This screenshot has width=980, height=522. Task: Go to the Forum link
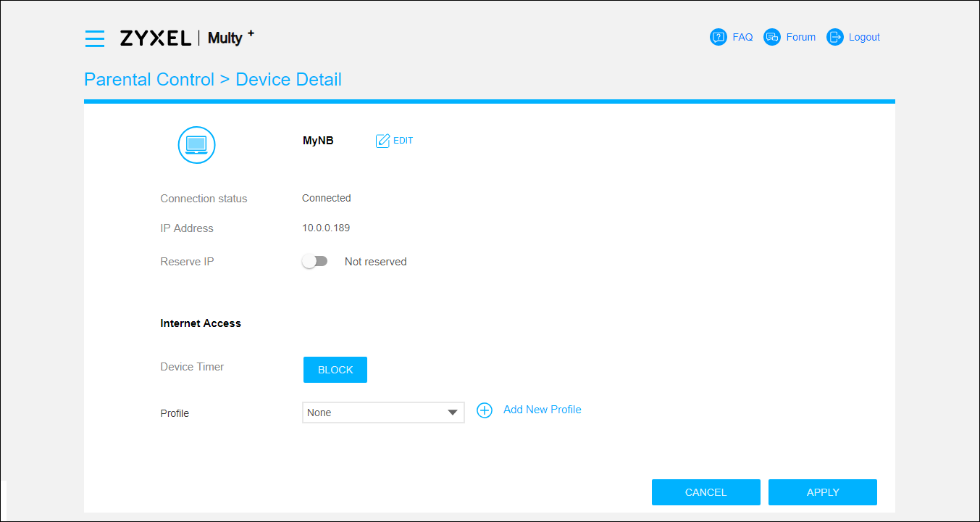coord(800,37)
